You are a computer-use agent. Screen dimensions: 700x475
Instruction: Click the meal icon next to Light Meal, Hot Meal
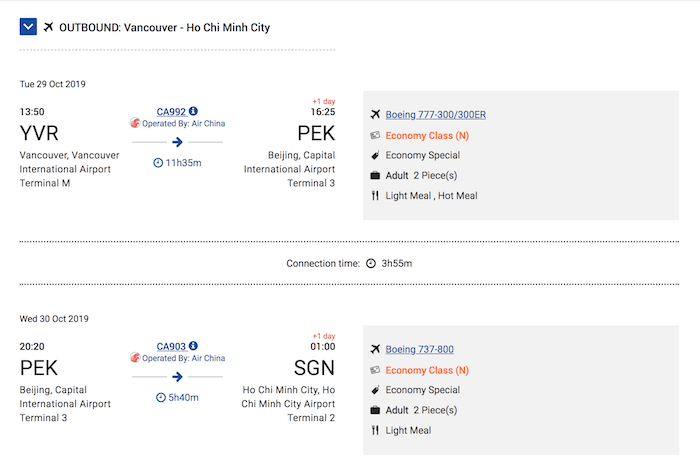[375, 196]
